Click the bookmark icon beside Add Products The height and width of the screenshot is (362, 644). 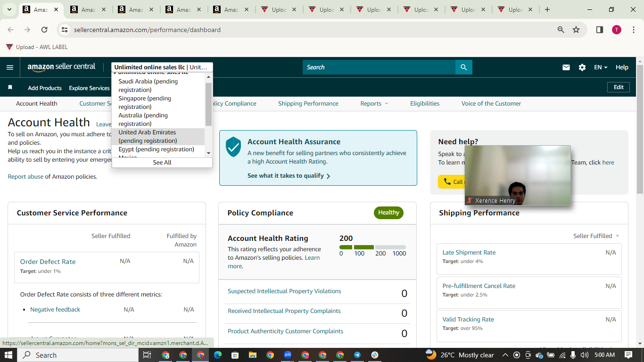(10, 88)
